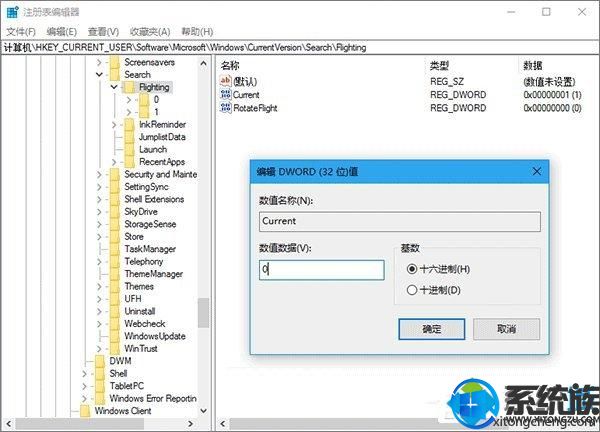Select the 十六进制(H) radio button
The height and width of the screenshot is (432, 600).
412,269
